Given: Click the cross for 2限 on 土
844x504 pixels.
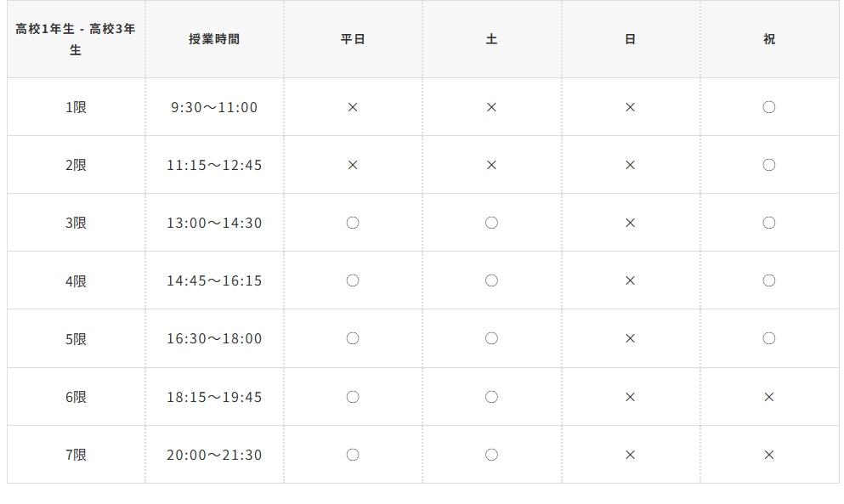Looking at the screenshot, I should 491,165.
